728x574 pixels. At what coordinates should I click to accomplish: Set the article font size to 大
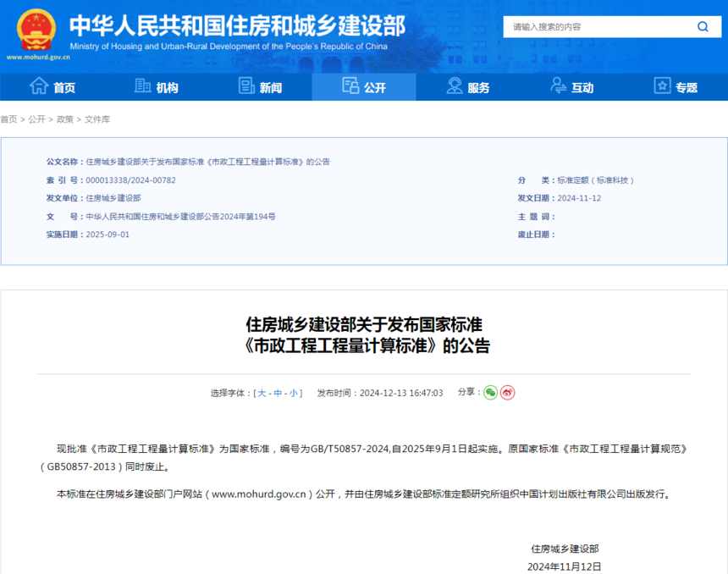point(262,394)
